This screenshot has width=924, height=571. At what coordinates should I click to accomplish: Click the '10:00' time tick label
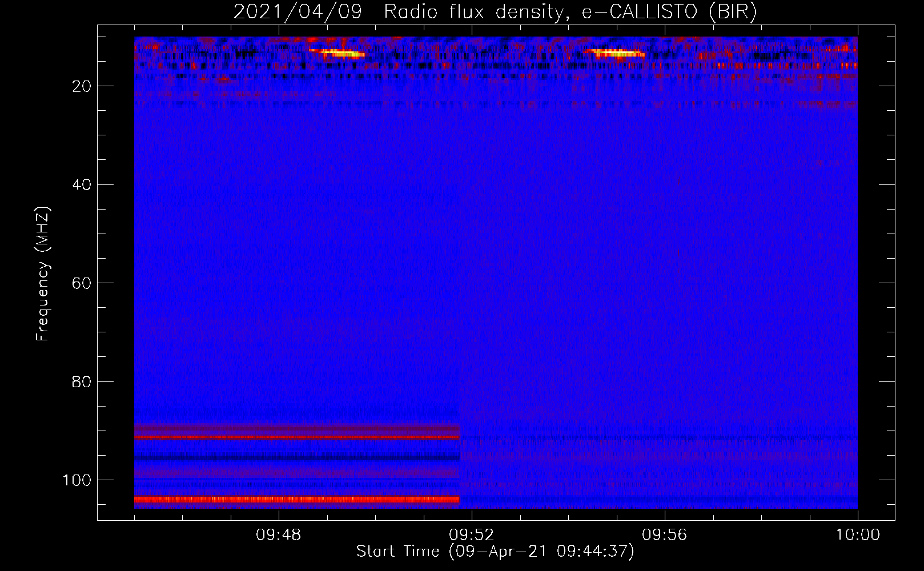click(858, 535)
